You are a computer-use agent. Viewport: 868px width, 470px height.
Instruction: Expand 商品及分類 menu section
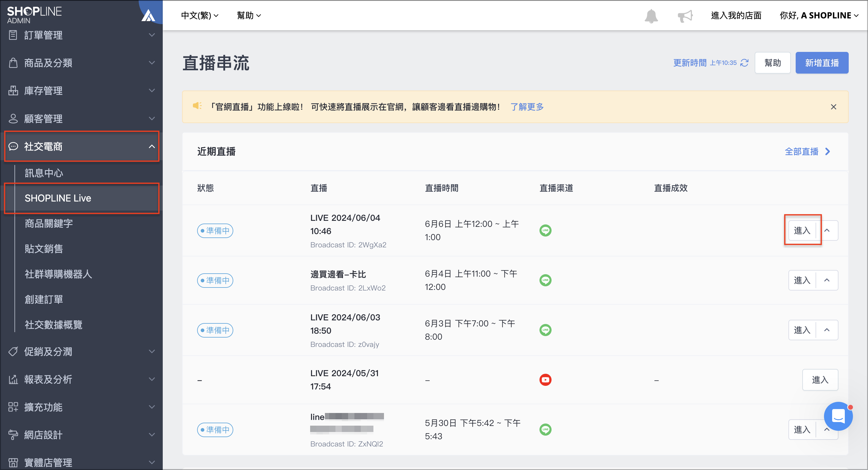pos(152,63)
